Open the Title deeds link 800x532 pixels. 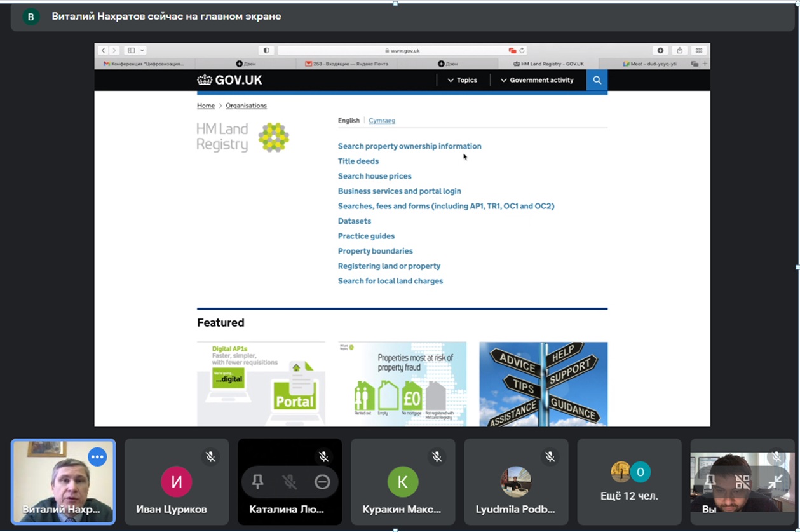click(358, 161)
